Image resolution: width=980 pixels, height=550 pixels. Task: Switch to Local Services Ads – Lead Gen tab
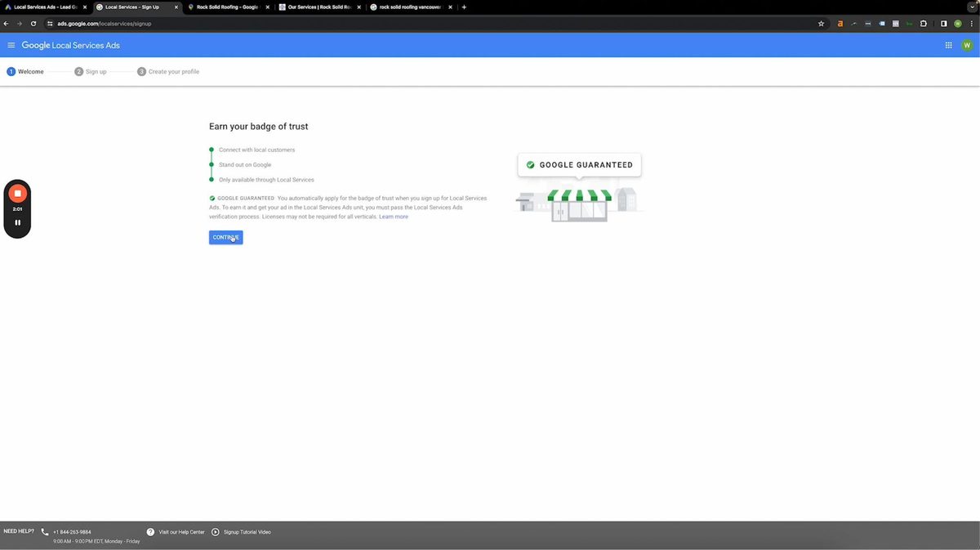pos(46,7)
